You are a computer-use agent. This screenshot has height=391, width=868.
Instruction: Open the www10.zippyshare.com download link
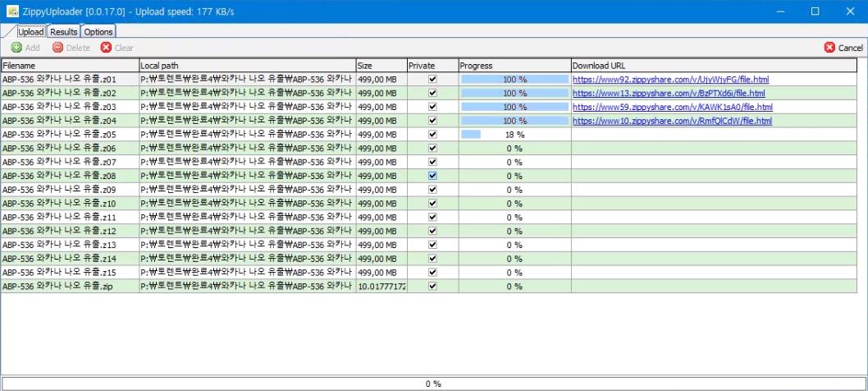pyautogui.click(x=672, y=121)
